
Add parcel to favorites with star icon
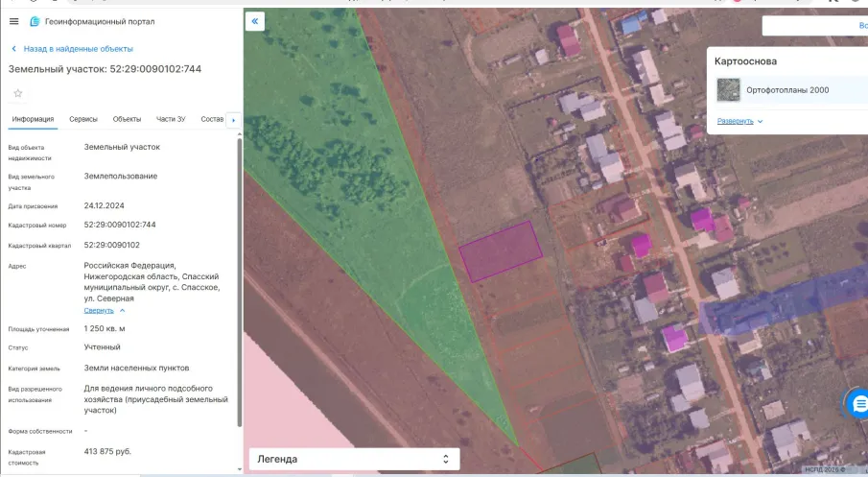pyautogui.click(x=17, y=93)
